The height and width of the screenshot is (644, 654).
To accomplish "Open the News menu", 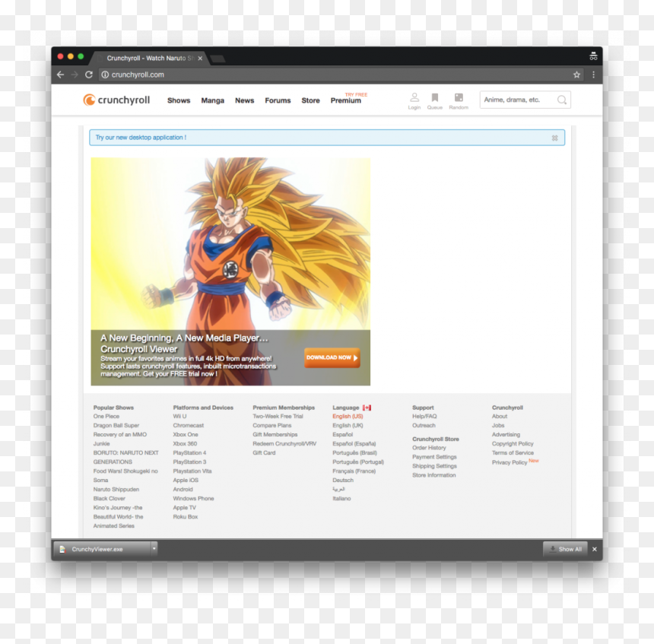I will (244, 100).
